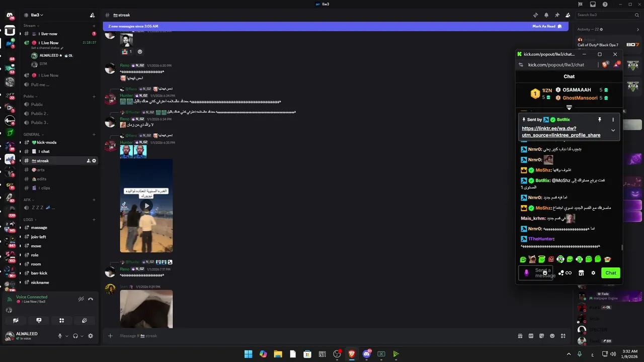
Task: Show hidden system tray icons chevron
Action: pos(569,354)
